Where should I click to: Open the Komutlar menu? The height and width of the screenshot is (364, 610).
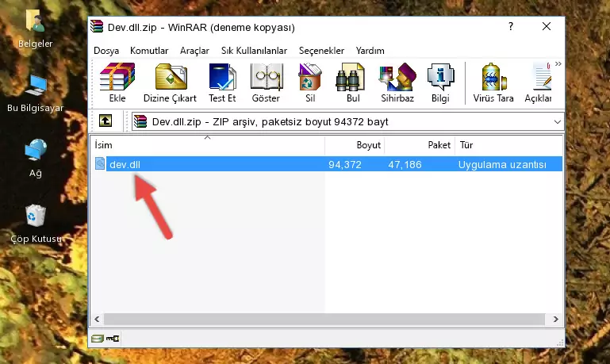(x=149, y=51)
